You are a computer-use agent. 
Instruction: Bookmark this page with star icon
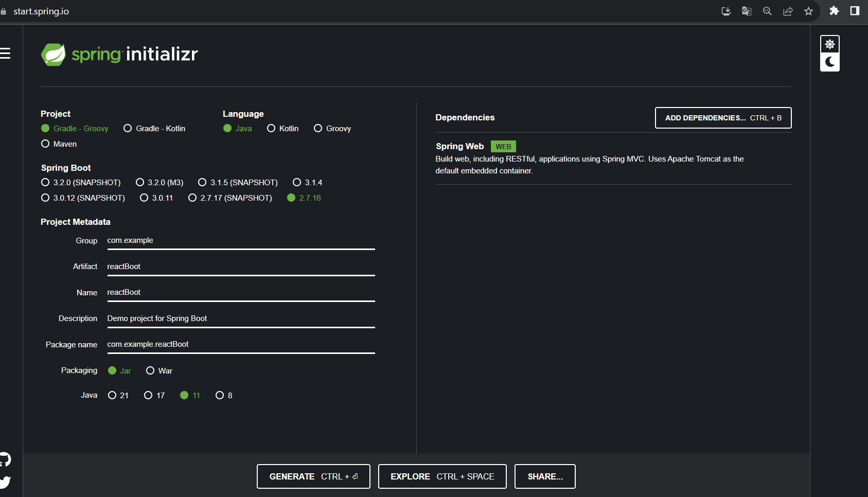click(x=808, y=11)
